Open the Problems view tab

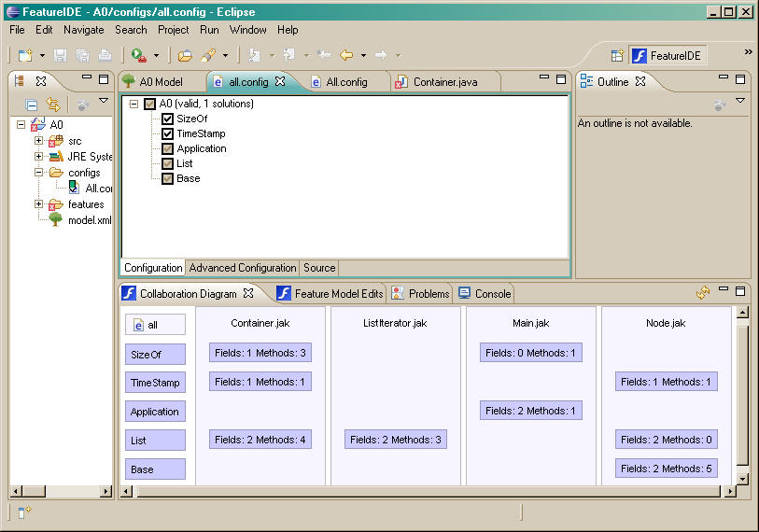(x=421, y=293)
